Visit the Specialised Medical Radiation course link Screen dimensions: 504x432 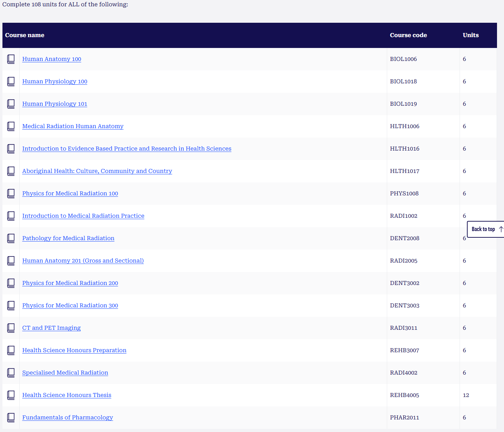pyautogui.click(x=65, y=373)
